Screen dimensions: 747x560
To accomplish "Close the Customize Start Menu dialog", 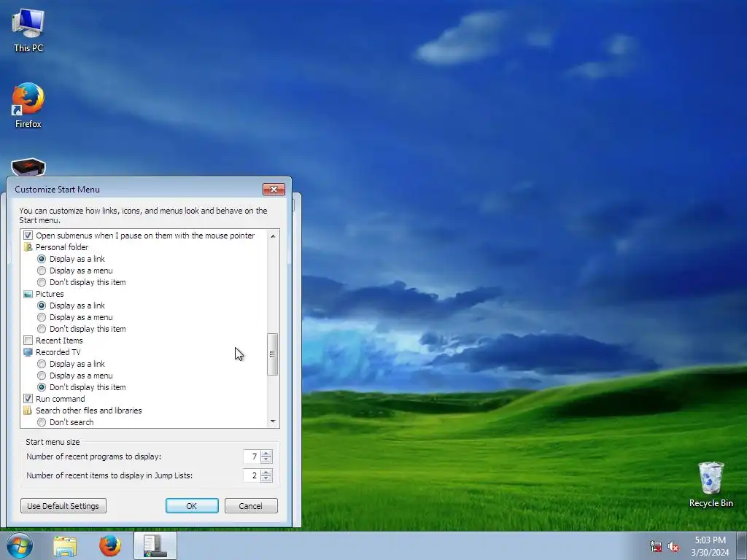I will (x=274, y=189).
